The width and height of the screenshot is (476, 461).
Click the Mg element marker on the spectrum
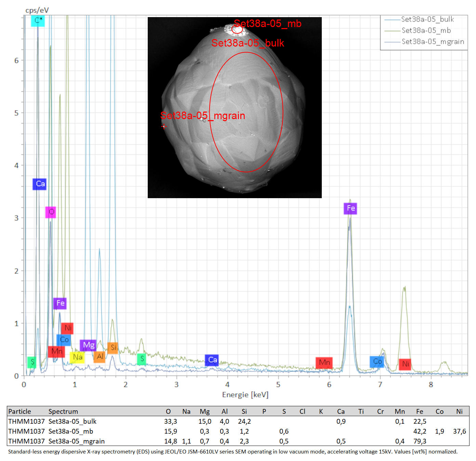pyautogui.click(x=88, y=345)
